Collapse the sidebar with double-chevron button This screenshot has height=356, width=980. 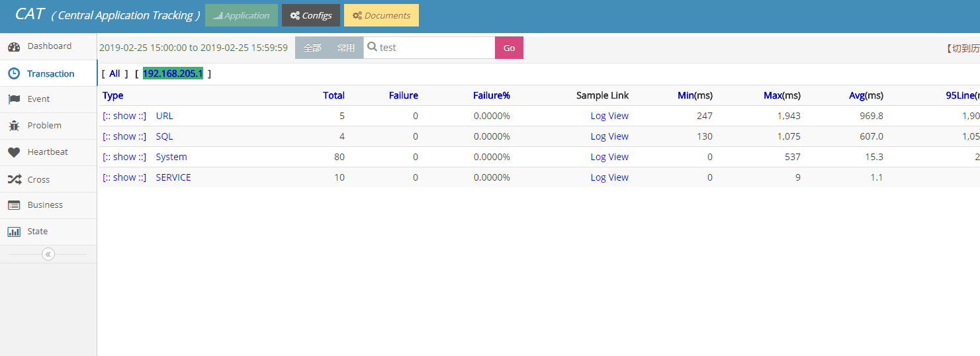coord(48,254)
